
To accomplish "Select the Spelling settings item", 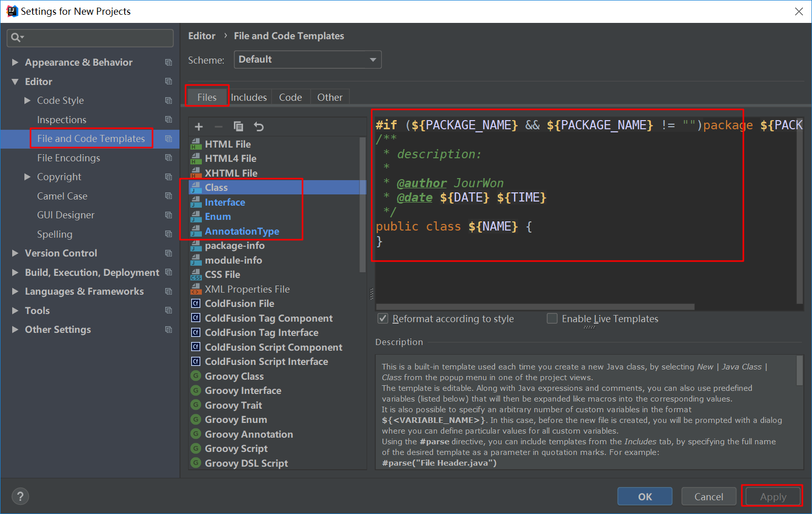I will pyautogui.click(x=54, y=234).
